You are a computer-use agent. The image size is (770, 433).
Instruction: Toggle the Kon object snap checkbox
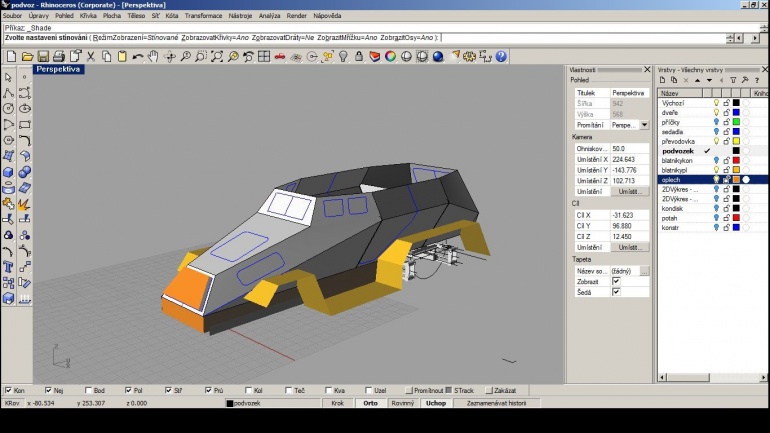coord(8,390)
